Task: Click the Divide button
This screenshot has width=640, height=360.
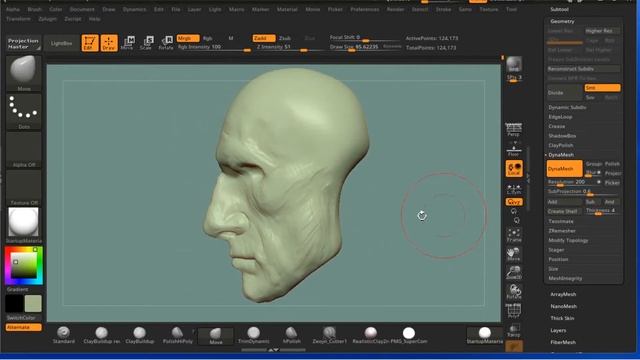Action: point(564,93)
